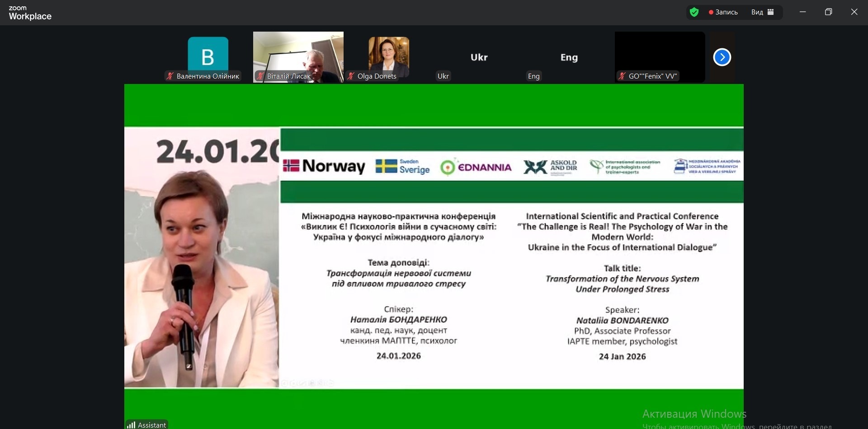Click the name 'Наталія БОНДАРЕНКО'
Screen dimensions: 868x429
[398, 319]
